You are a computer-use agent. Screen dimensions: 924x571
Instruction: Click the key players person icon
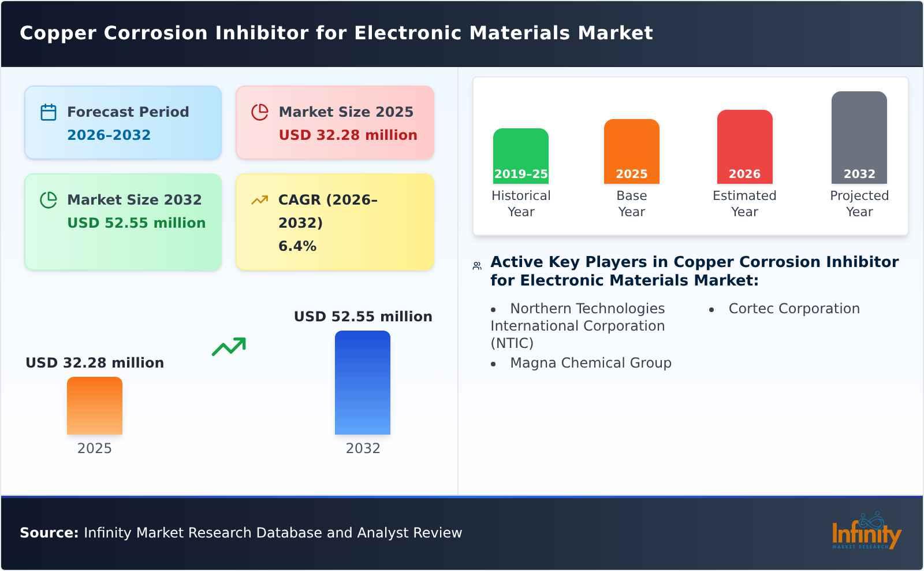[475, 265]
